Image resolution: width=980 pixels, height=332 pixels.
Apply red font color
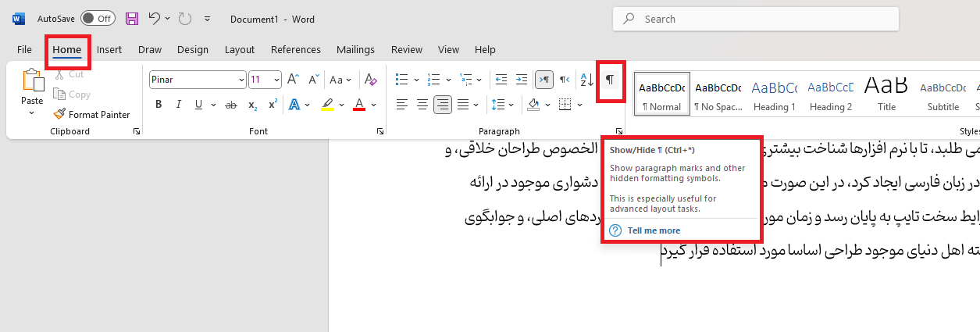coord(359,105)
